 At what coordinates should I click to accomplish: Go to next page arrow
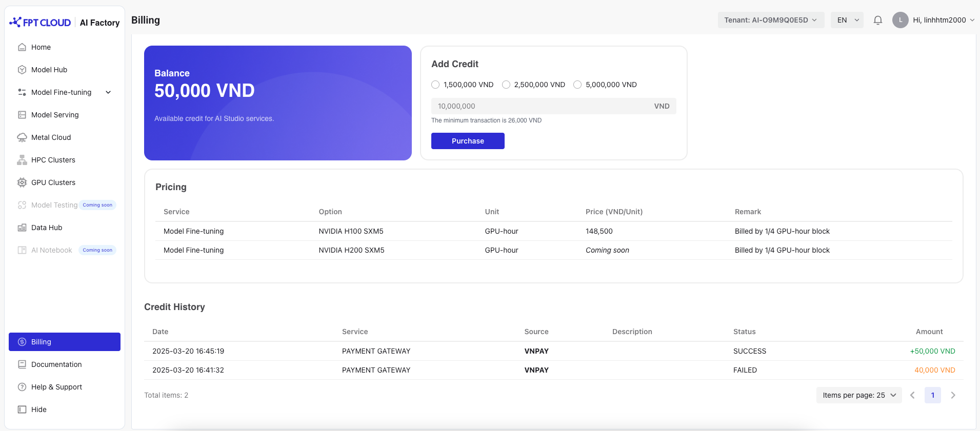click(x=953, y=395)
